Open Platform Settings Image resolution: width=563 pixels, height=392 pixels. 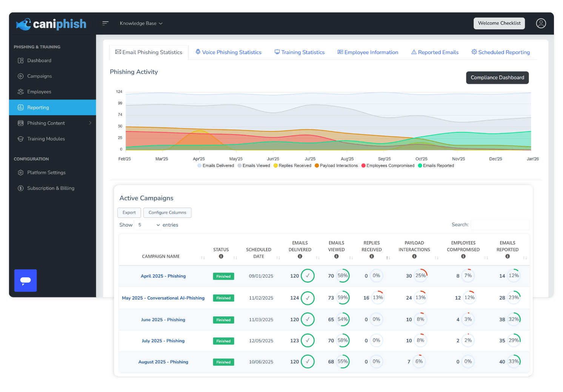[46, 172]
